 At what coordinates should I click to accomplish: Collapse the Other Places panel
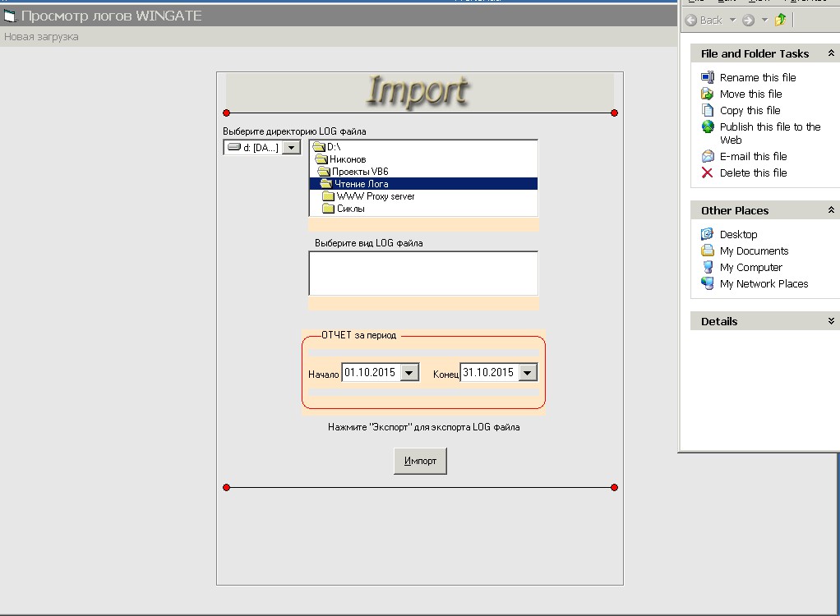click(x=831, y=209)
